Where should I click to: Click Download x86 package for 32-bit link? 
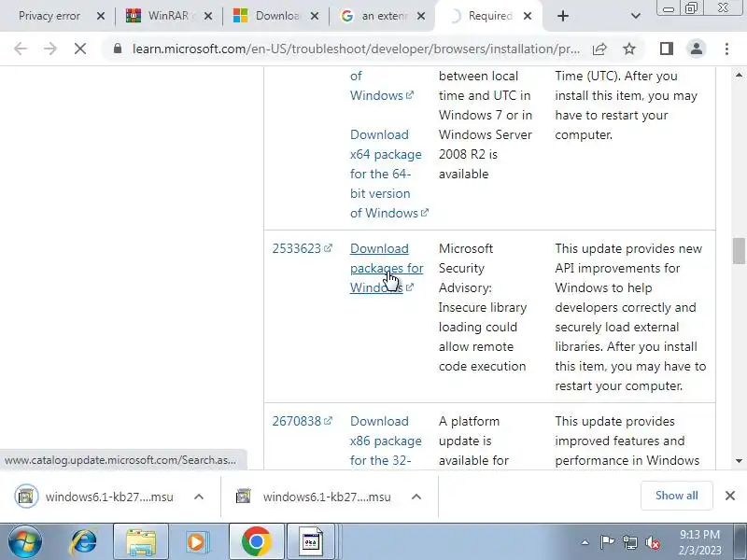[x=386, y=441]
